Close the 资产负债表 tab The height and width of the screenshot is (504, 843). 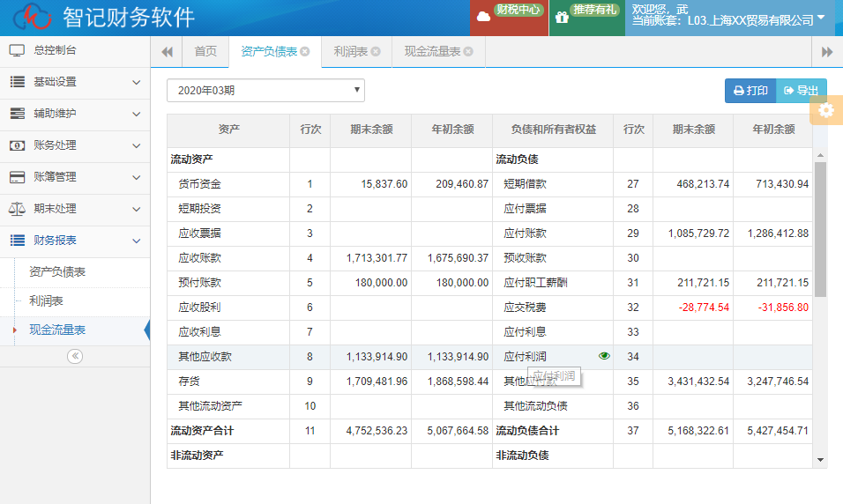pyautogui.click(x=305, y=52)
